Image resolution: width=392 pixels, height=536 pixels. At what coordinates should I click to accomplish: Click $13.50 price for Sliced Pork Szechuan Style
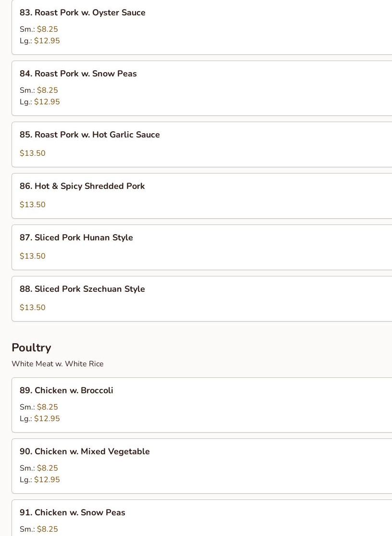pos(33,308)
